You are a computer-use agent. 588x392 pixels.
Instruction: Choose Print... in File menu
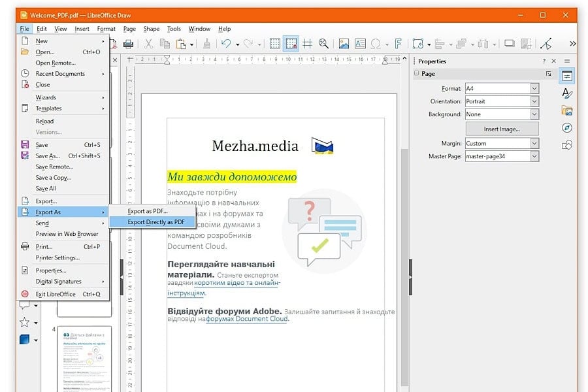64,246
